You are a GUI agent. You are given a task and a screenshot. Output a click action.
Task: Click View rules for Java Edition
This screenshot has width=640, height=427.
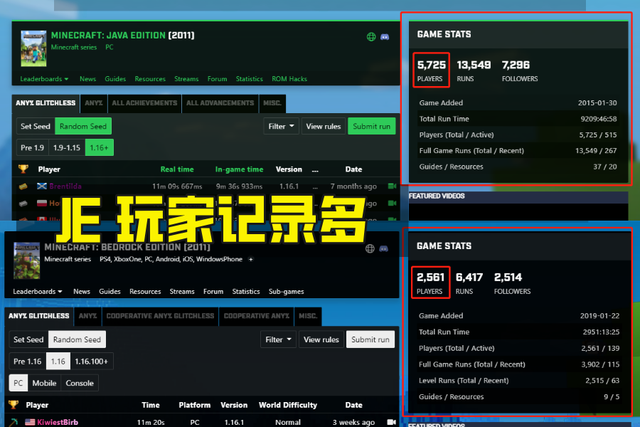[x=323, y=126]
